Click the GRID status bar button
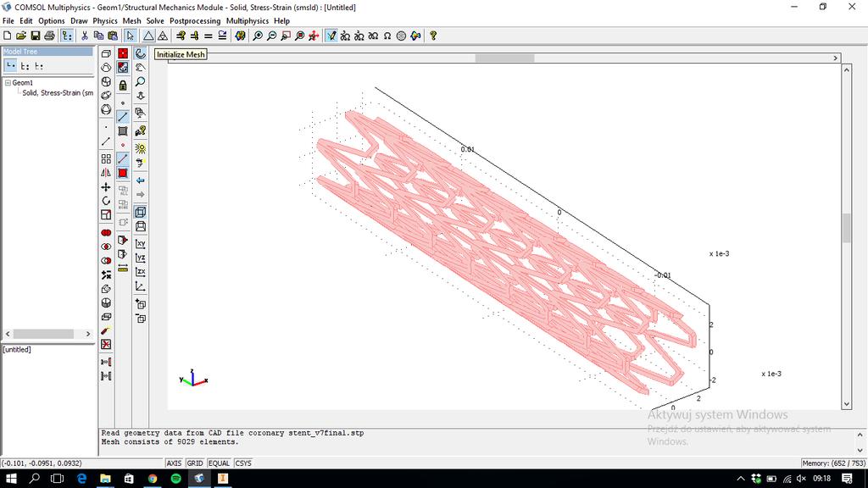Image resolution: width=868 pixels, height=488 pixels. click(x=195, y=463)
